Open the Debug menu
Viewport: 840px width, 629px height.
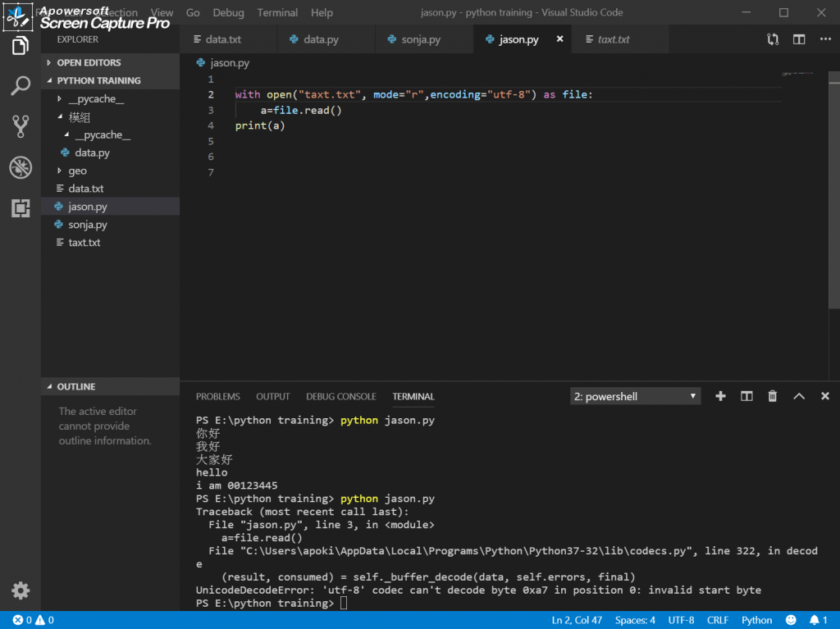pyautogui.click(x=228, y=12)
